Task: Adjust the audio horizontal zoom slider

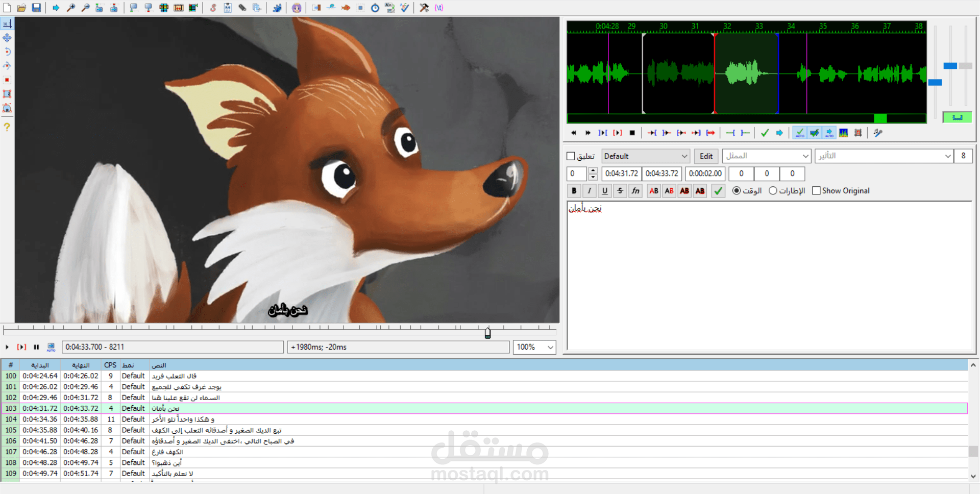Action: coord(935,82)
